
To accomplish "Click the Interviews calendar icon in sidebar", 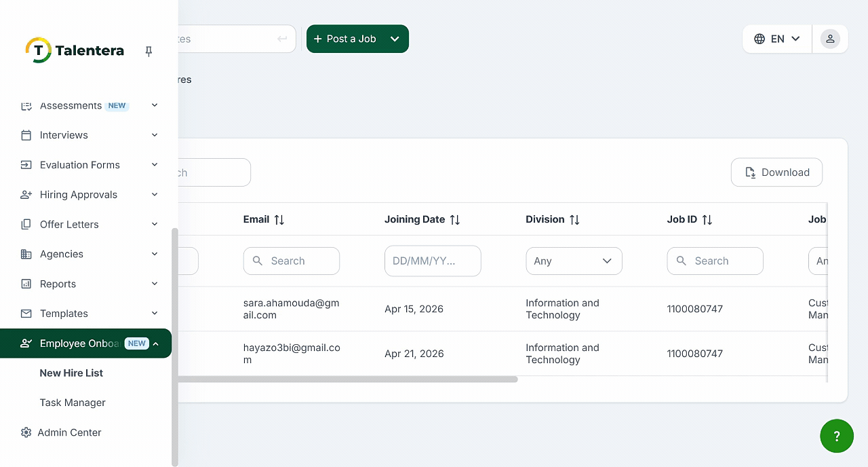I will pyautogui.click(x=26, y=135).
